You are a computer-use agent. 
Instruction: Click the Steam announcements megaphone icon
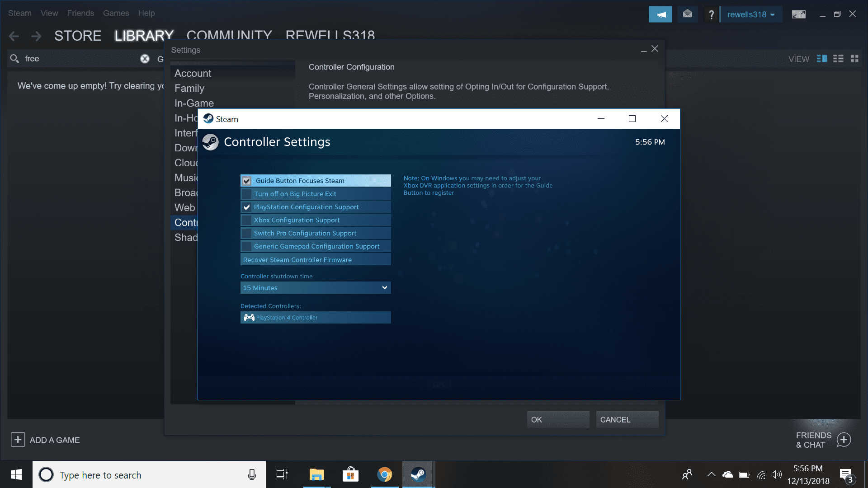(660, 14)
